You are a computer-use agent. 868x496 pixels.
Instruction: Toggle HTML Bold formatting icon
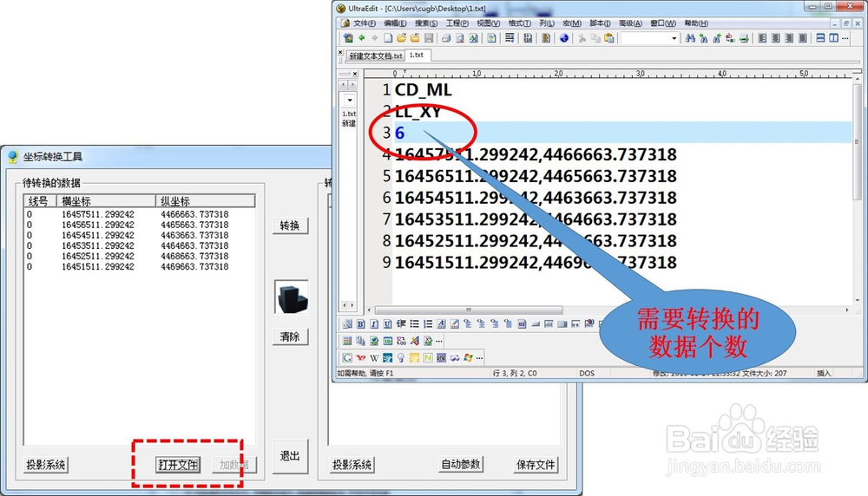coord(360,324)
